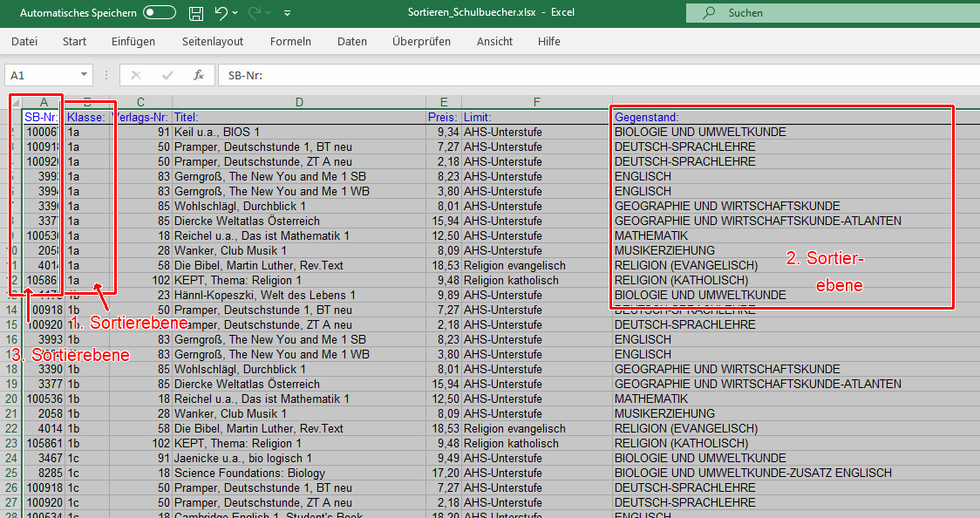Click the formula bar Enter checkmark icon
The image size is (980, 518).
(x=167, y=75)
